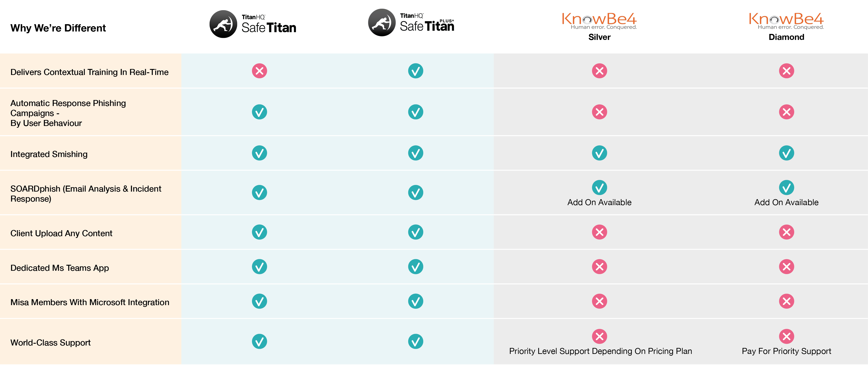Click SafeTitan checkmark for Automatic Response Phishing

tap(259, 112)
